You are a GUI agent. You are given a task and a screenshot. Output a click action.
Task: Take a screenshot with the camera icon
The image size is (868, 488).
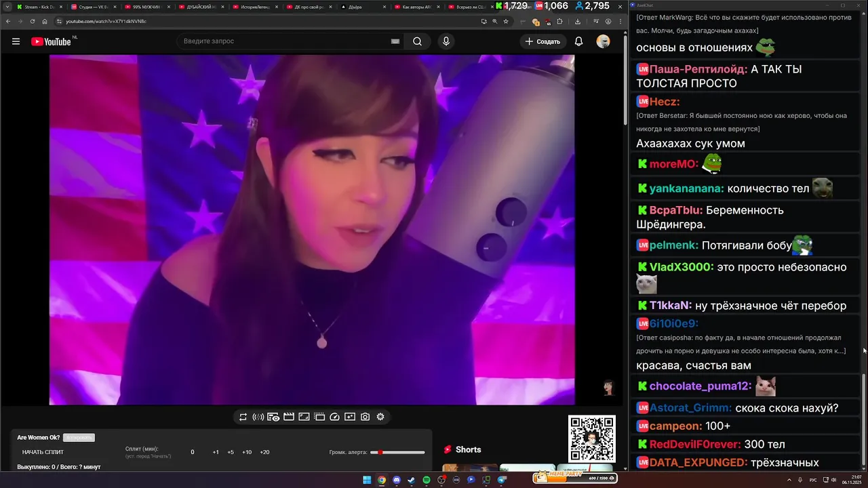(365, 417)
